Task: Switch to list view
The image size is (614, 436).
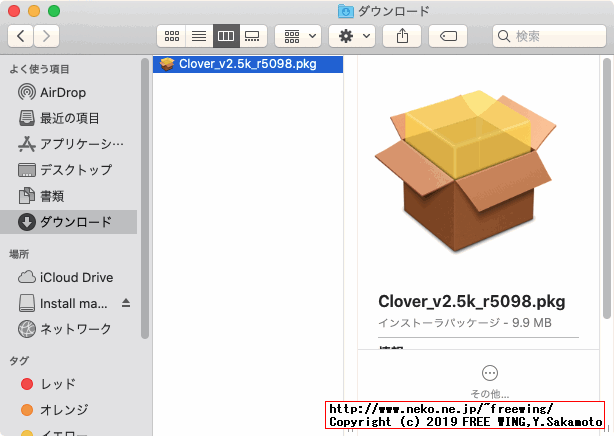Action: 199,36
